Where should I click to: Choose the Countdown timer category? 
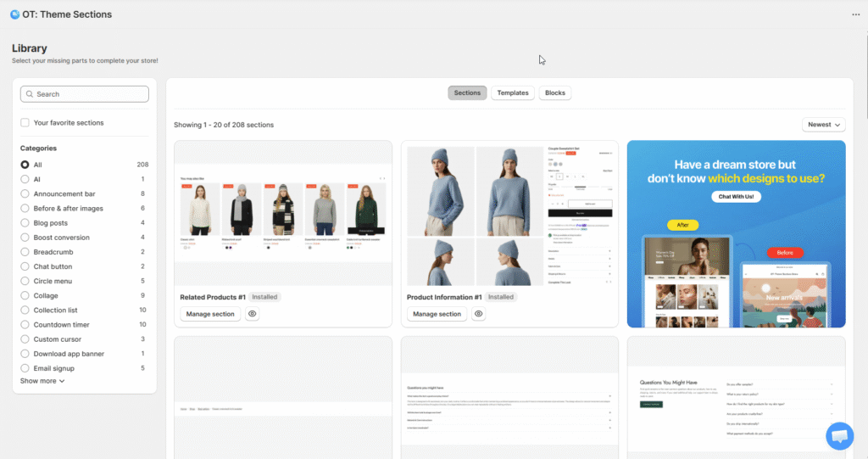[x=25, y=324]
